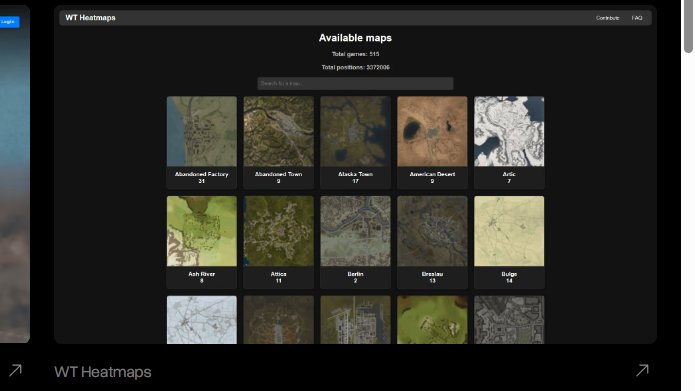The width and height of the screenshot is (695, 391).
Task: Open the Artic map thumbnail
Action: point(509,131)
